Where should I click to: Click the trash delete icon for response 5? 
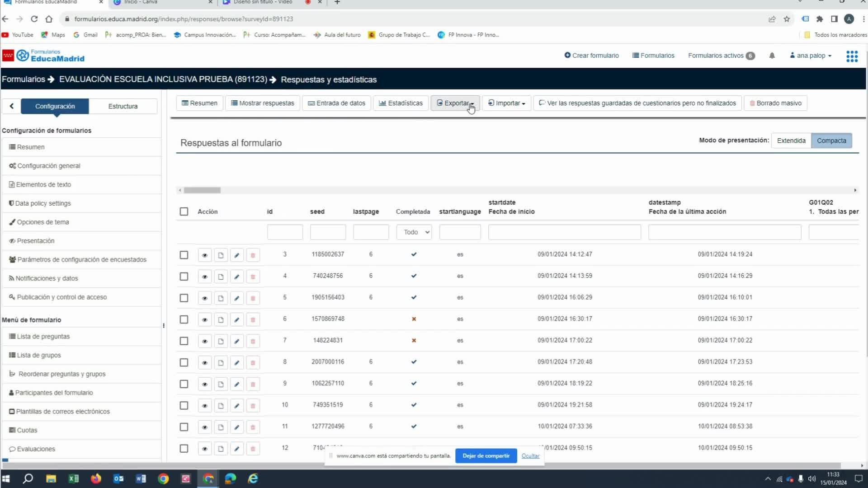point(253,298)
